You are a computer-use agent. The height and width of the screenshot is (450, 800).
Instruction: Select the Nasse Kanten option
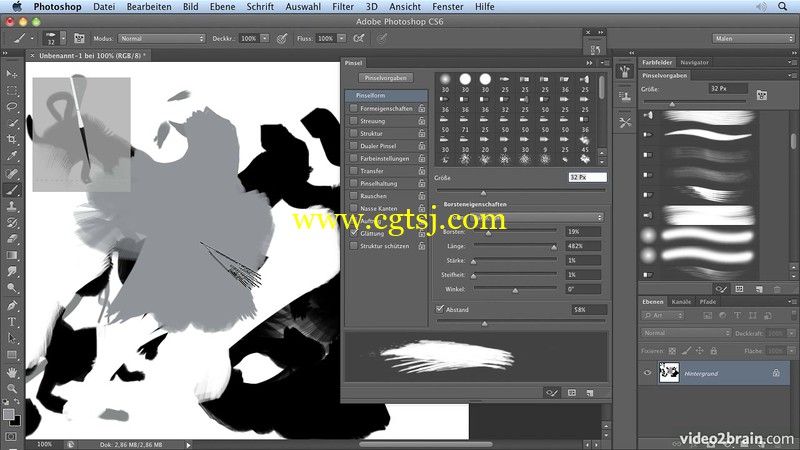tap(379, 208)
